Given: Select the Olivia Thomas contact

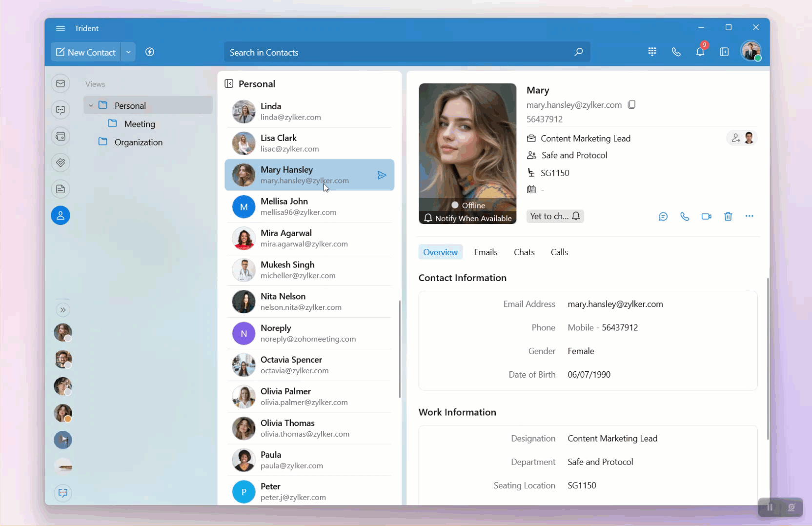Looking at the screenshot, I should pyautogui.click(x=309, y=428).
